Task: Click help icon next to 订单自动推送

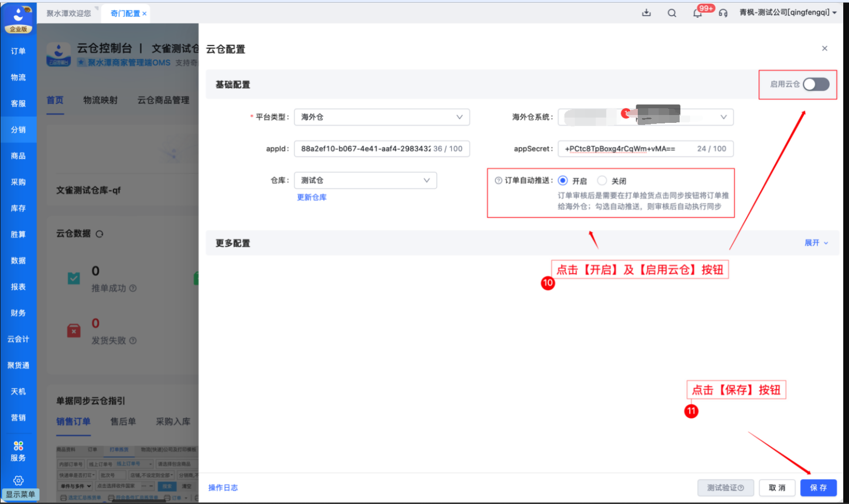Action: tap(498, 180)
